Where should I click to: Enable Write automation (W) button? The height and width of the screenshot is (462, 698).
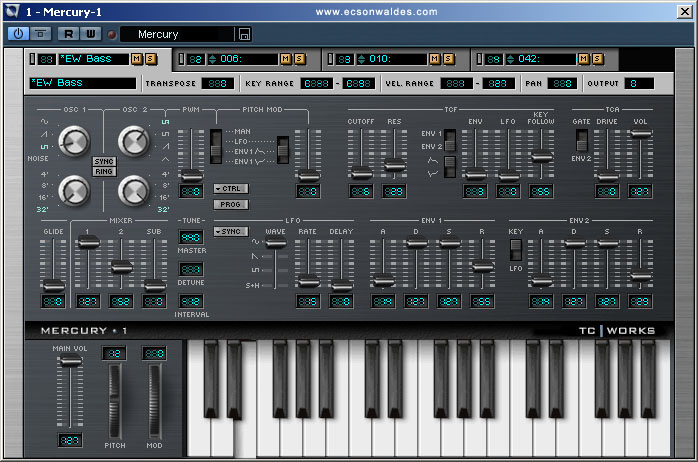point(91,34)
